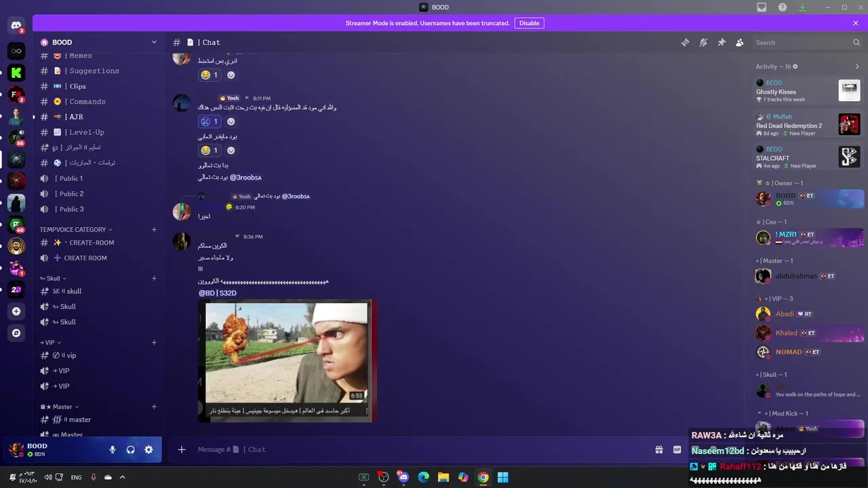The height and width of the screenshot is (488, 868).
Task: Open member NOMAD profile
Action: [808, 352]
